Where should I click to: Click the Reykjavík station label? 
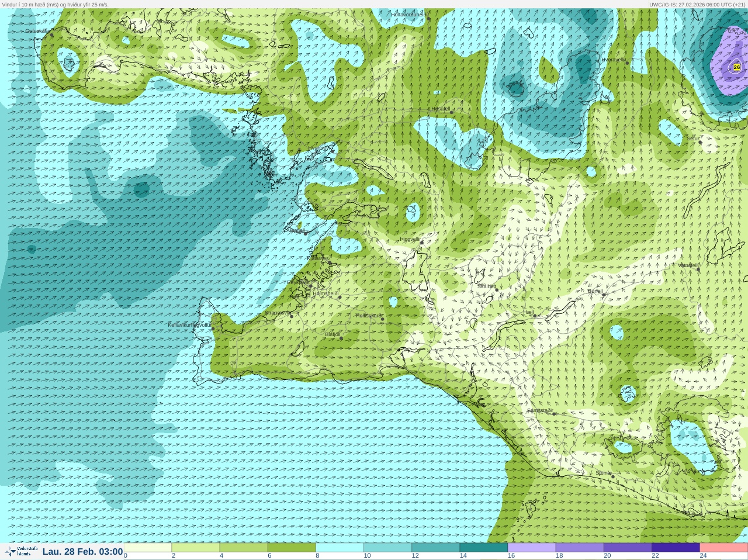tap(298, 282)
